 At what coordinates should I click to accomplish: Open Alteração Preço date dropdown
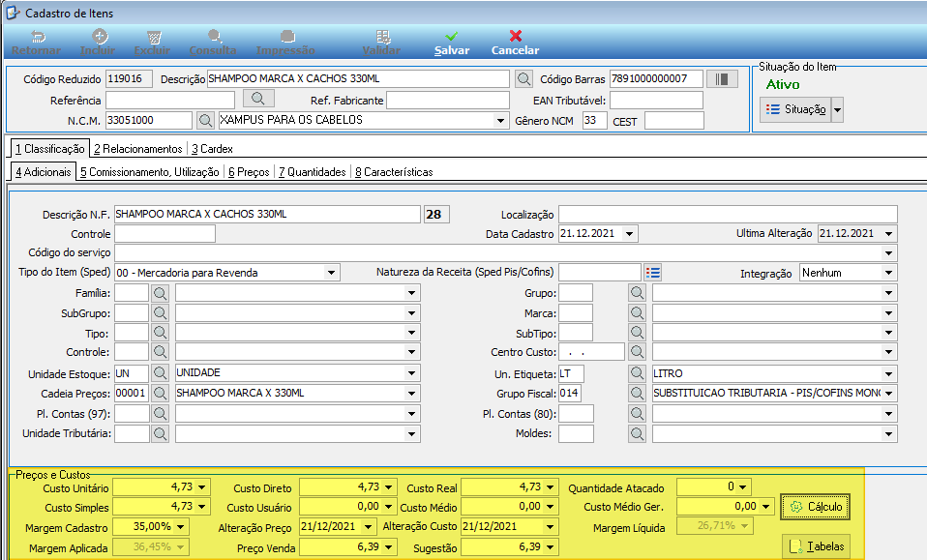369,526
